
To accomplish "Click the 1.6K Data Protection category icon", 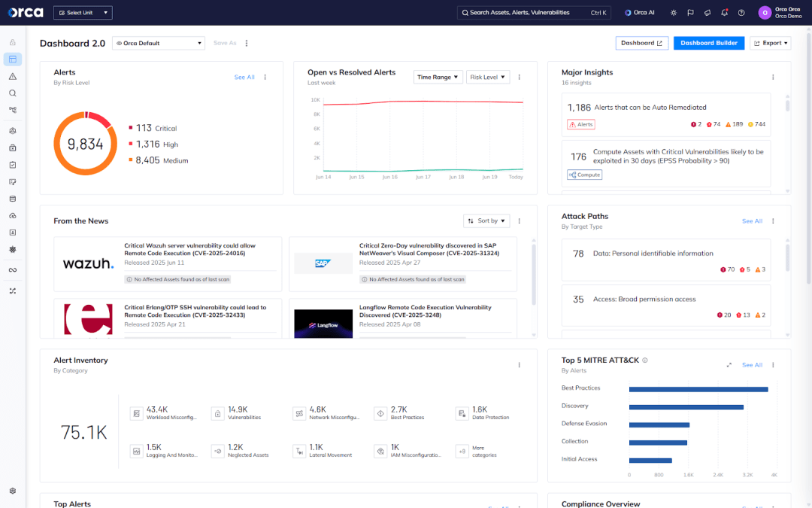I will coord(462,414).
